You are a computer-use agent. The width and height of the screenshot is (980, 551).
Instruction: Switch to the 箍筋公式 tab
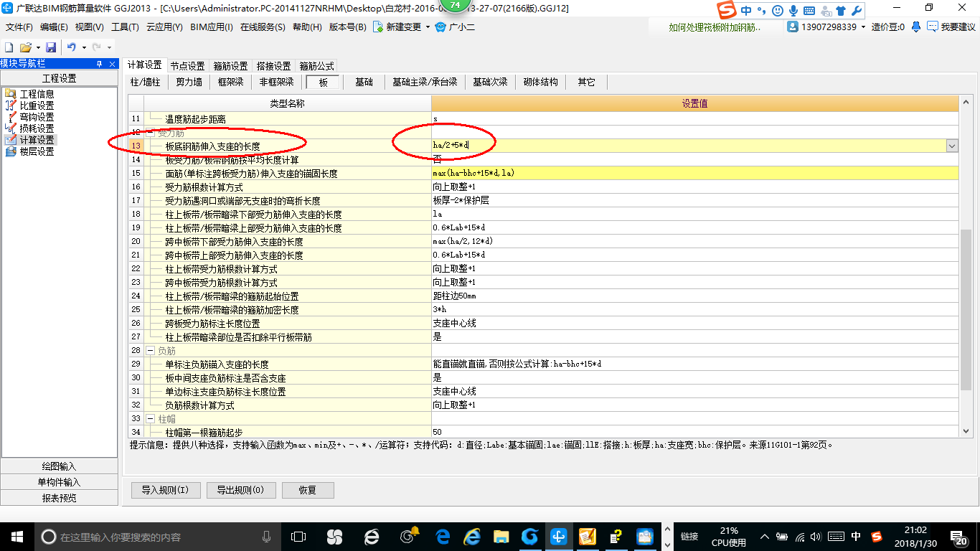[x=316, y=65]
